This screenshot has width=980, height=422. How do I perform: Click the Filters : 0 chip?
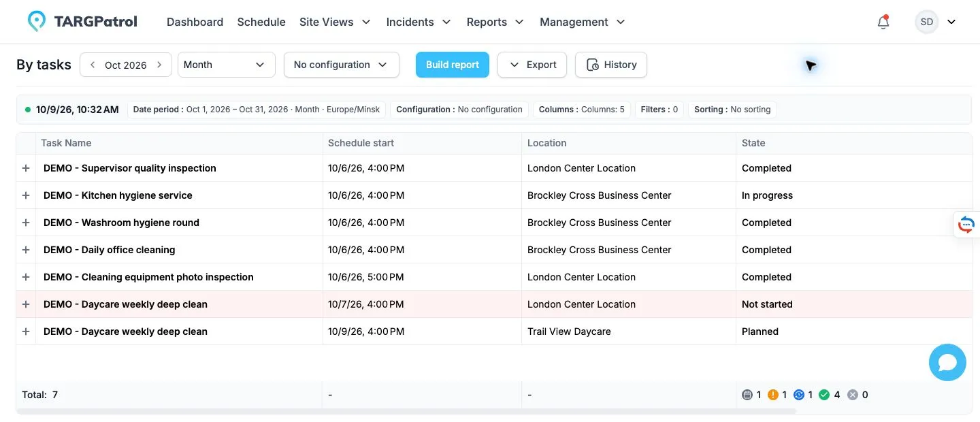(x=659, y=110)
